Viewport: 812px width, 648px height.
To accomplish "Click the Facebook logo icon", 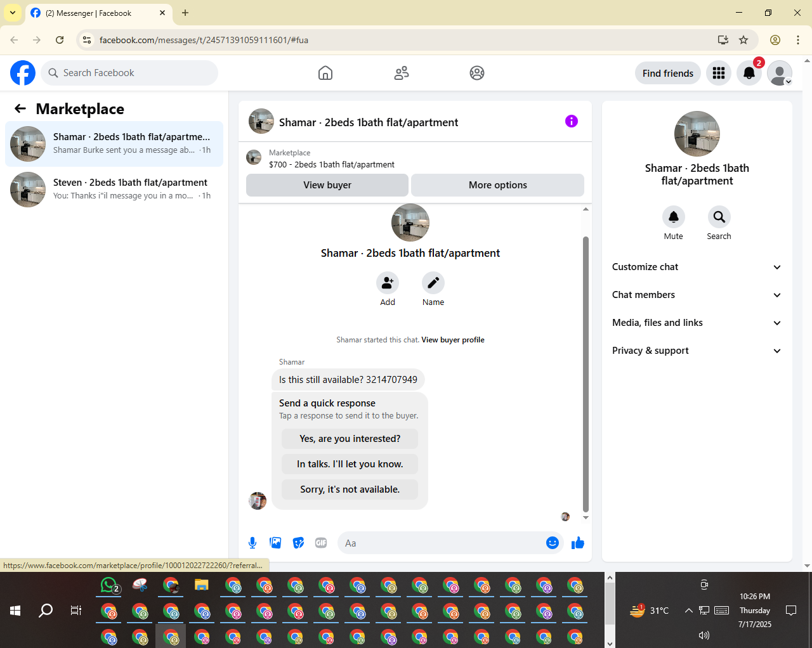I will click(23, 73).
